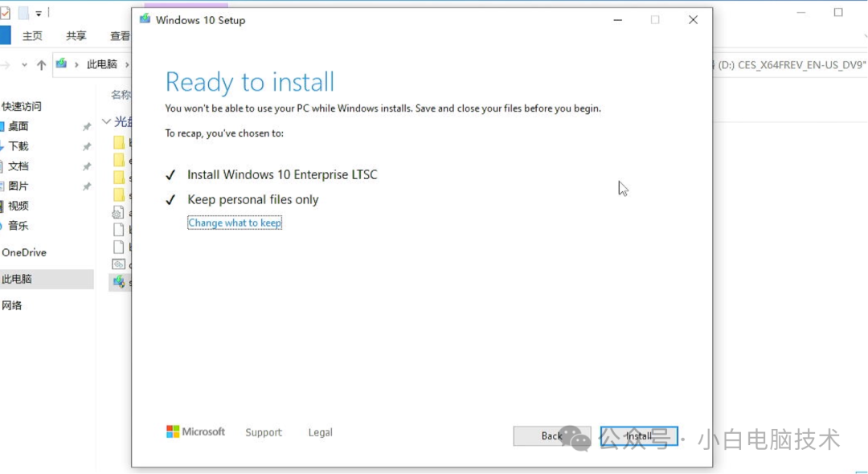The image size is (868, 474).
Task: Open the 共享 tab in File Explorer
Action: coord(76,36)
